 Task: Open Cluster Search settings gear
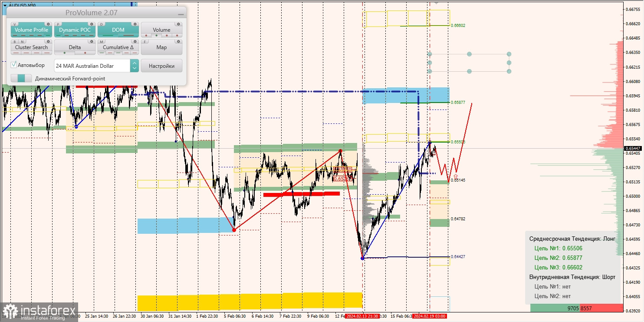tap(48, 42)
